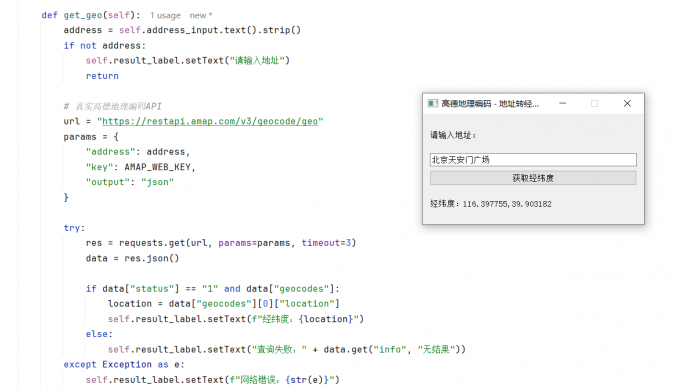
Task: Click the 'location = data["geocodes"][0]' line
Action: 224,304
